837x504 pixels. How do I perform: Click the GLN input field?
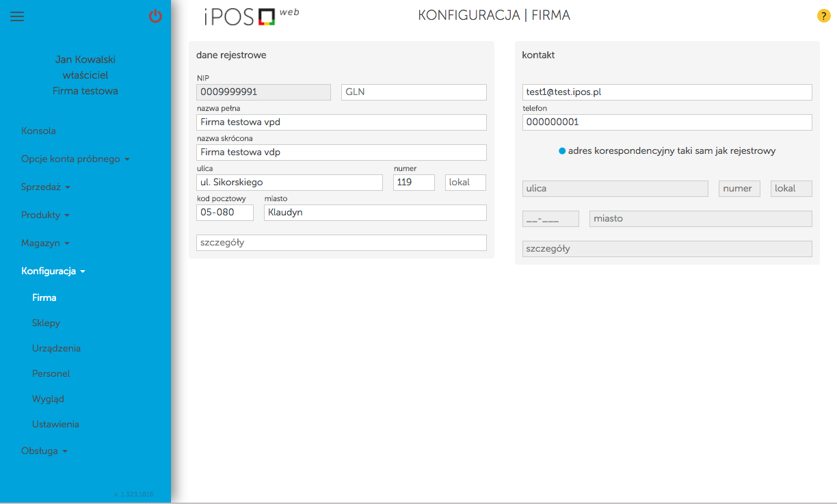coord(413,92)
